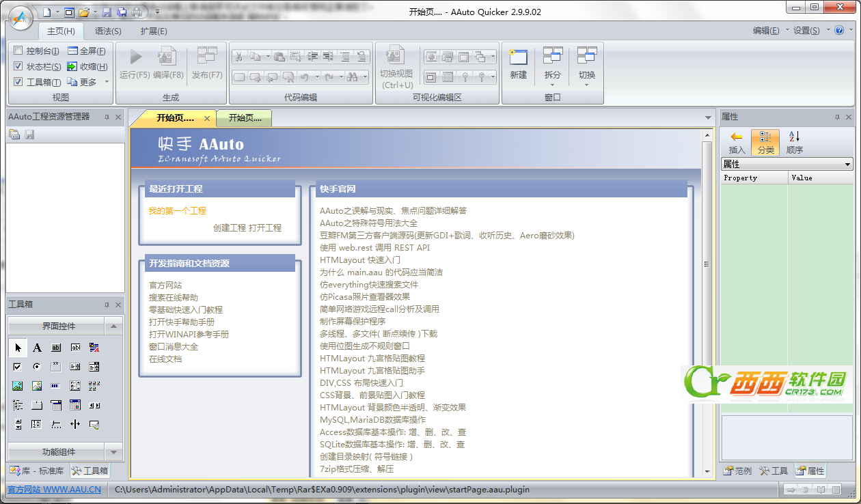Pin the toolbox panel with pushpin icon
This screenshot has width=861, height=504.
coord(107,305)
